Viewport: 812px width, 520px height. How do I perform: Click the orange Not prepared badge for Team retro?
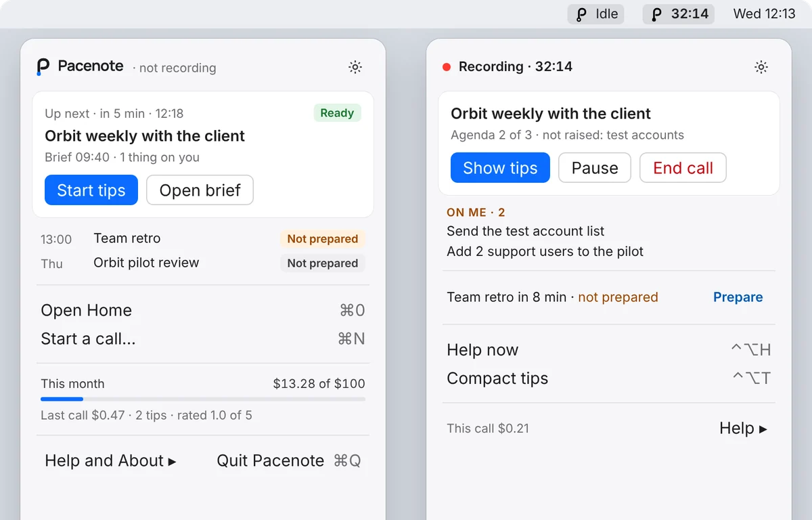point(323,239)
